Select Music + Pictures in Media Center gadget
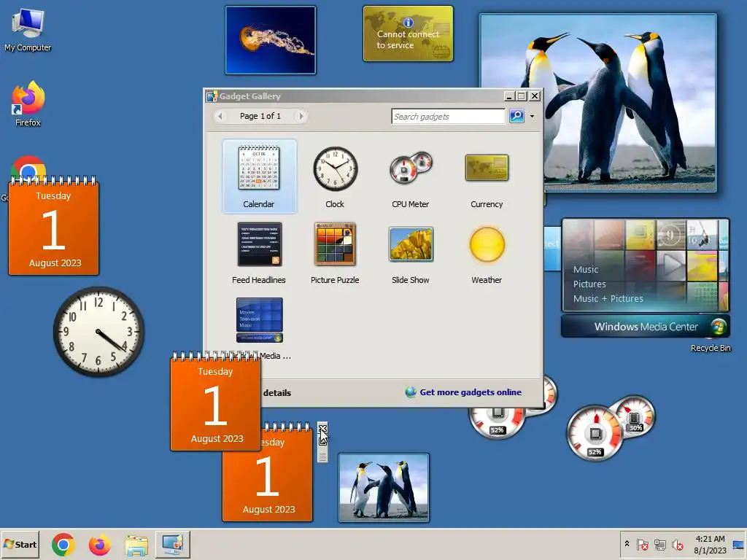The image size is (747, 560). 608,299
